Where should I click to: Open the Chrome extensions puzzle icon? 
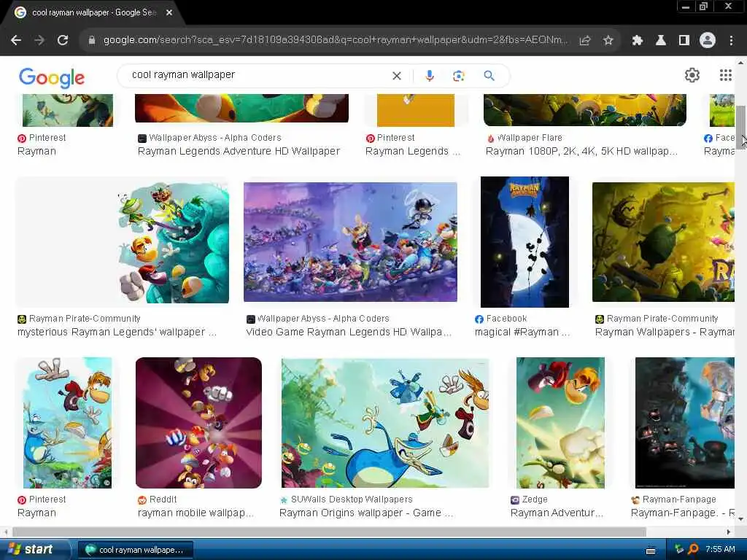pyautogui.click(x=637, y=41)
